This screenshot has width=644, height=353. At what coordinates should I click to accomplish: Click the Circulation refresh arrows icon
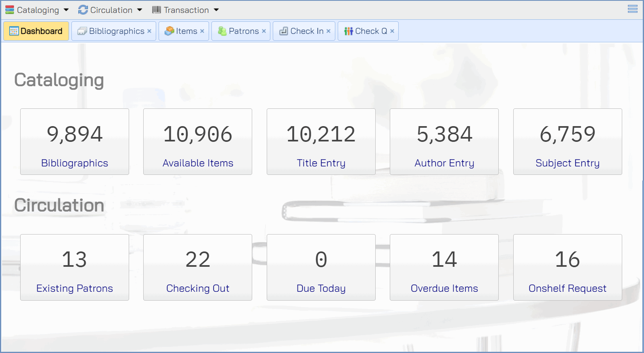coord(83,10)
